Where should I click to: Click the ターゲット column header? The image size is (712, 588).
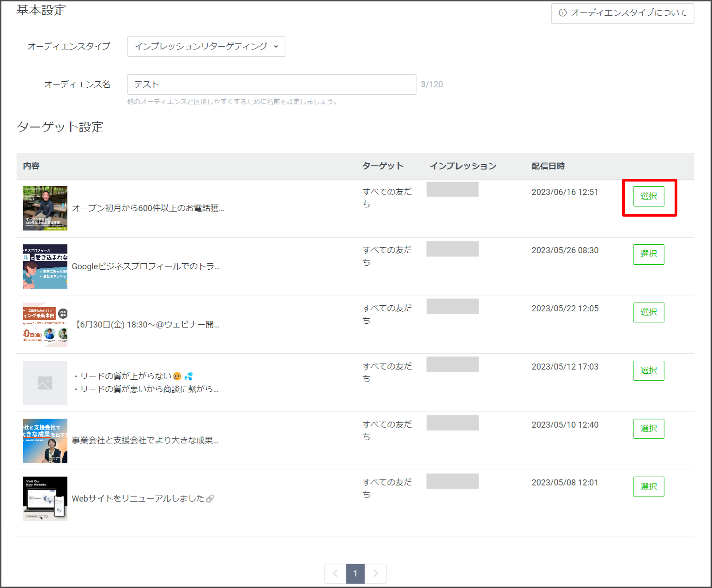coord(383,166)
